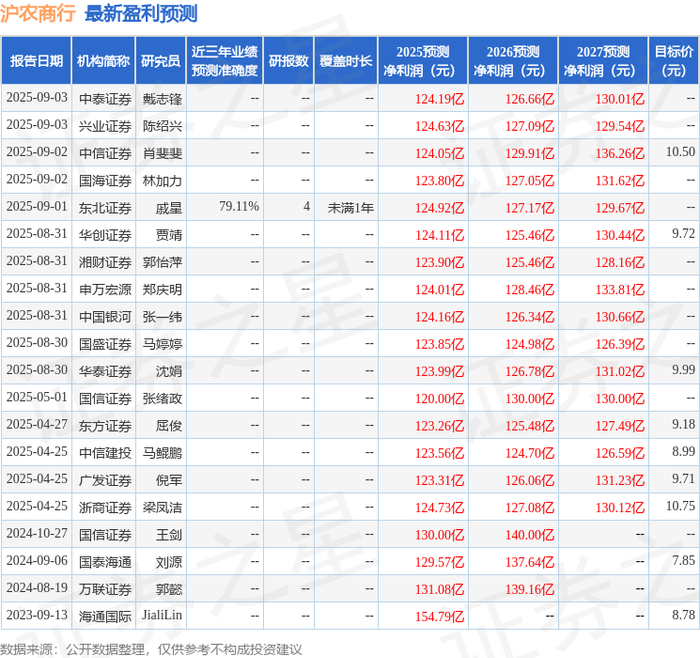
Task: Click the 沪农商行 title text
Action: (38, 13)
